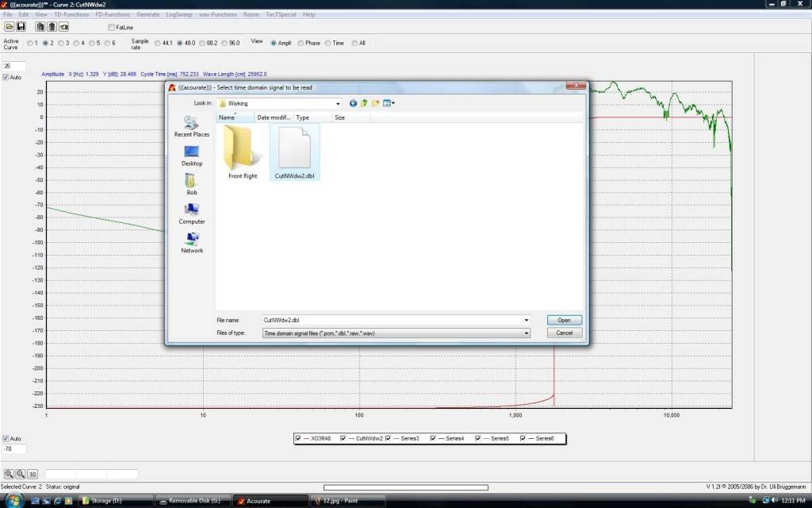
Task: Switch to the 12.jpg - Paint taskbar window
Action: (x=349, y=501)
